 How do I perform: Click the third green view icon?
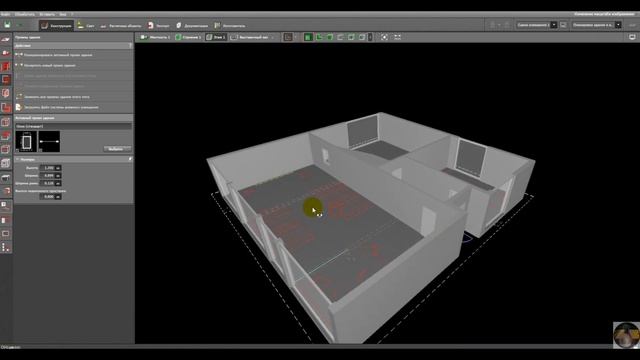330,37
